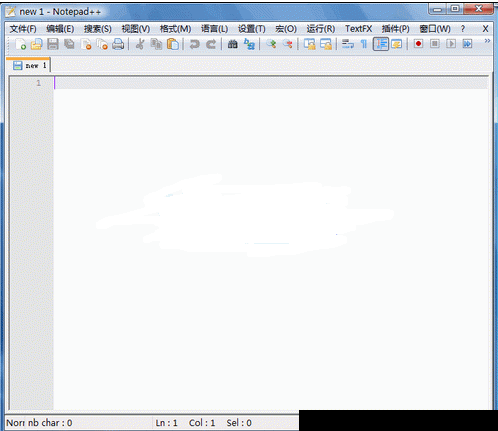Image resolution: width=498 pixels, height=431 pixels.
Task: Toggle show all characters pilcrow icon
Action: click(364, 44)
